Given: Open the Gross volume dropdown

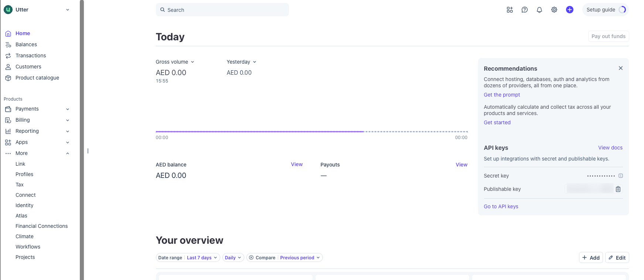Looking at the screenshot, I should point(175,62).
